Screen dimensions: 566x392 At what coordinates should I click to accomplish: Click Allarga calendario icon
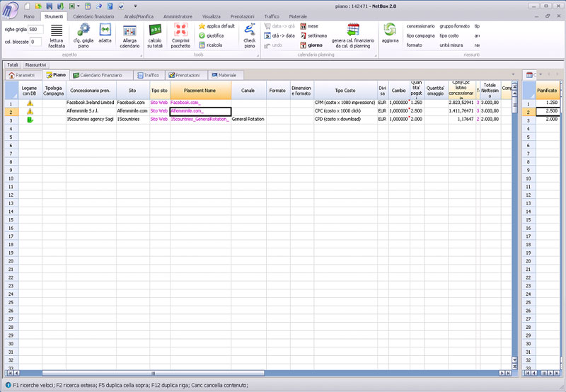129,35
